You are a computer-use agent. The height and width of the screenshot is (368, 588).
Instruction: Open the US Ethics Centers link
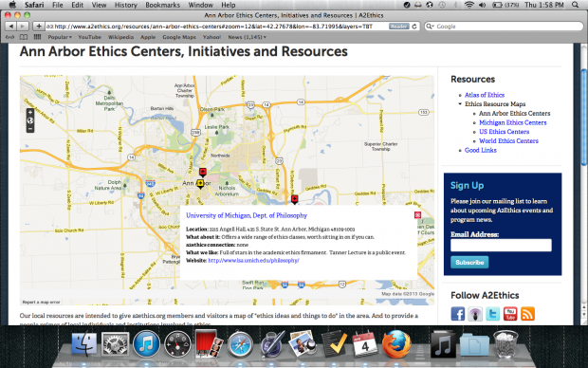tap(504, 132)
